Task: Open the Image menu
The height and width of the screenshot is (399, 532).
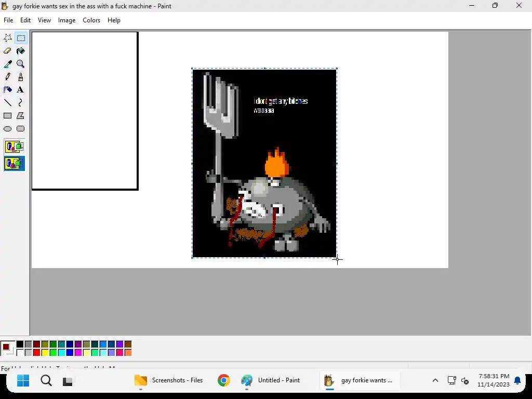Action: pos(67,20)
